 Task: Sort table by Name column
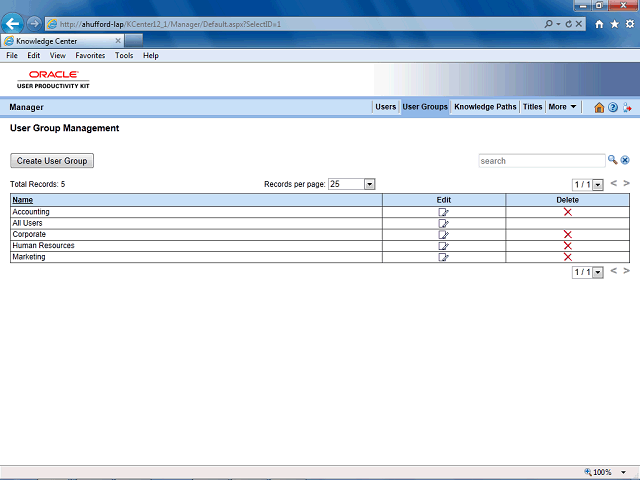(x=22, y=200)
